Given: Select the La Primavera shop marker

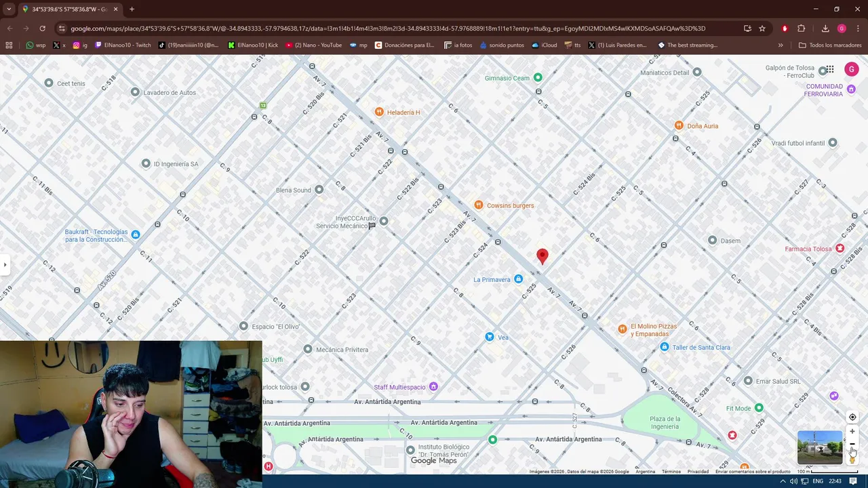Looking at the screenshot, I should pyautogui.click(x=519, y=279).
